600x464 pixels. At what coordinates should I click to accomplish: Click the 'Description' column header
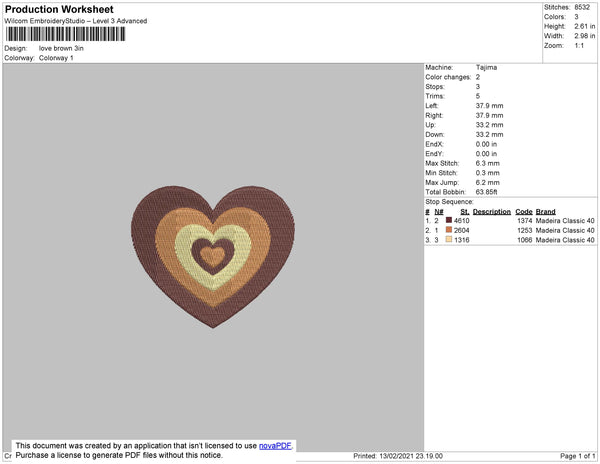pyautogui.click(x=492, y=212)
